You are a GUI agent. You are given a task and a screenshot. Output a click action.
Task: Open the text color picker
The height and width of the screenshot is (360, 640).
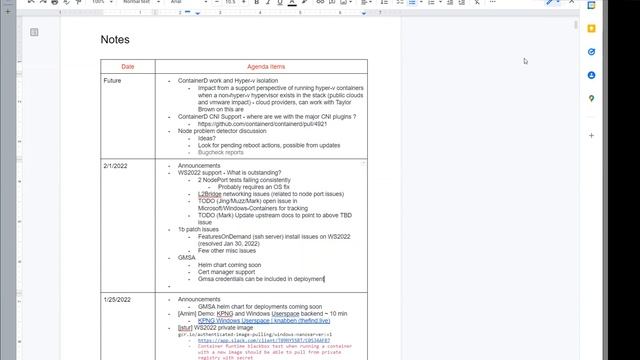[x=292, y=2]
